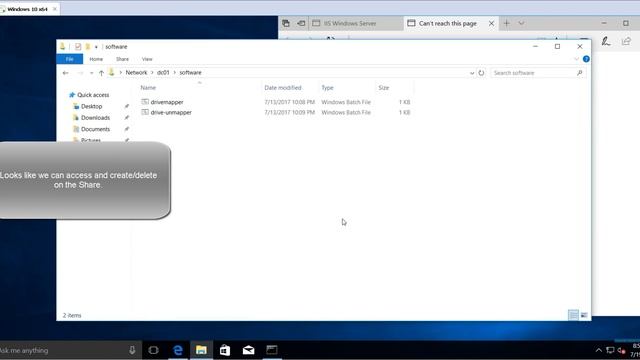Switch to large icons view layout
Image resolution: width=640 pixels, height=360 pixels.
584,315
